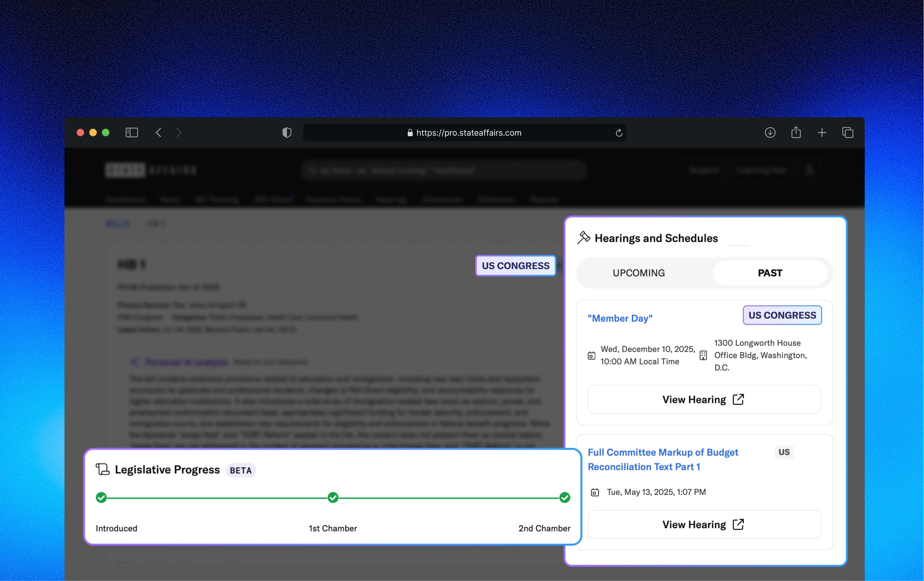The height and width of the screenshot is (581, 924).
Task: Reload the page with the refresh icon
Action: click(618, 133)
